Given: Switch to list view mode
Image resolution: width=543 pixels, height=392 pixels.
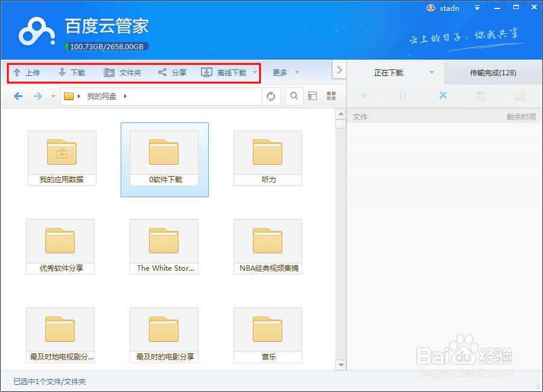Looking at the screenshot, I should (x=311, y=95).
